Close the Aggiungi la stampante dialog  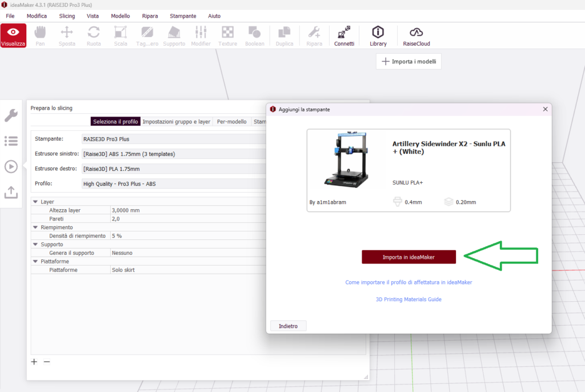[x=545, y=109]
